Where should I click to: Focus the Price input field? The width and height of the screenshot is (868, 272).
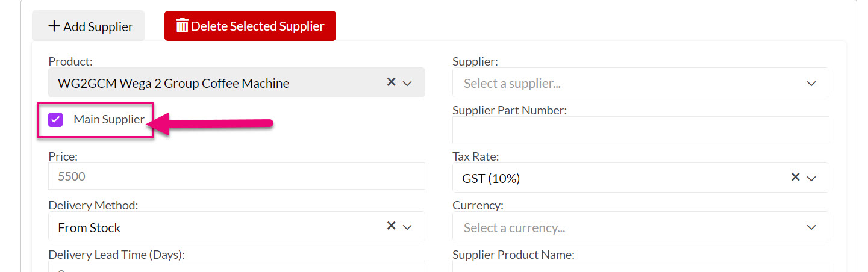click(x=237, y=176)
